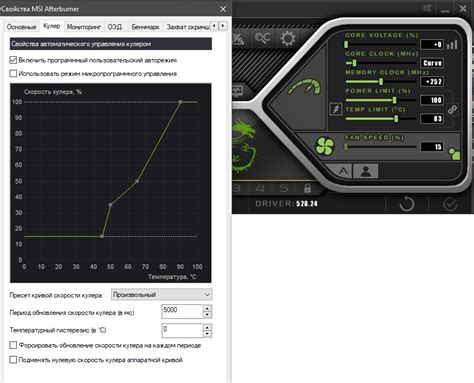The image size is (474, 383).
Task: Enable firmware control mode checkbox
Action: tap(13, 73)
